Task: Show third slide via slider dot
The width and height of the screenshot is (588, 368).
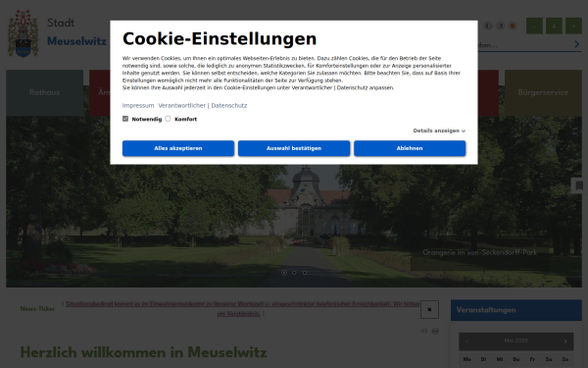Action: pos(305,273)
